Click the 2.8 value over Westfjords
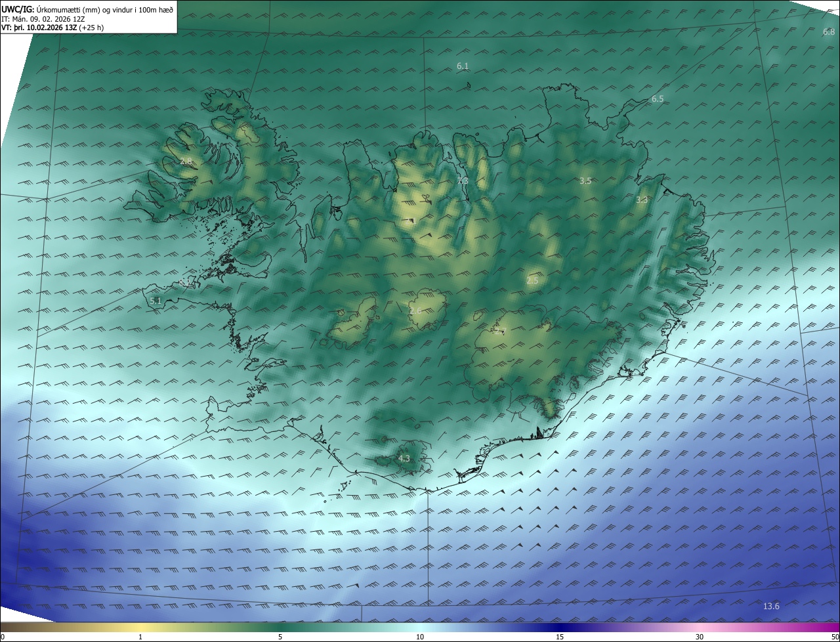840x642 pixels. [186, 161]
